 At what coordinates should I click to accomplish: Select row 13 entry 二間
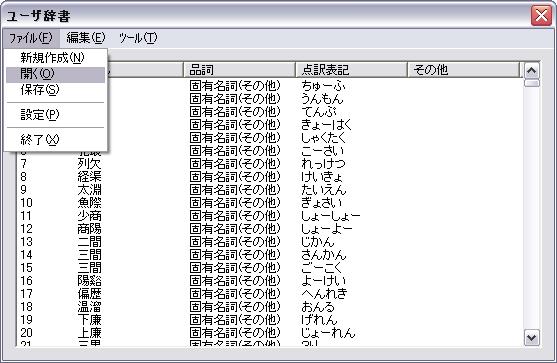coord(89,242)
